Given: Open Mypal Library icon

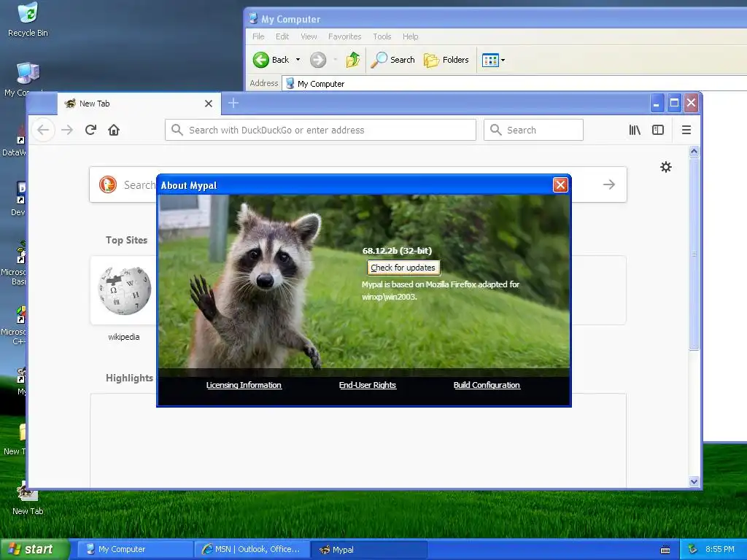Looking at the screenshot, I should click(635, 130).
